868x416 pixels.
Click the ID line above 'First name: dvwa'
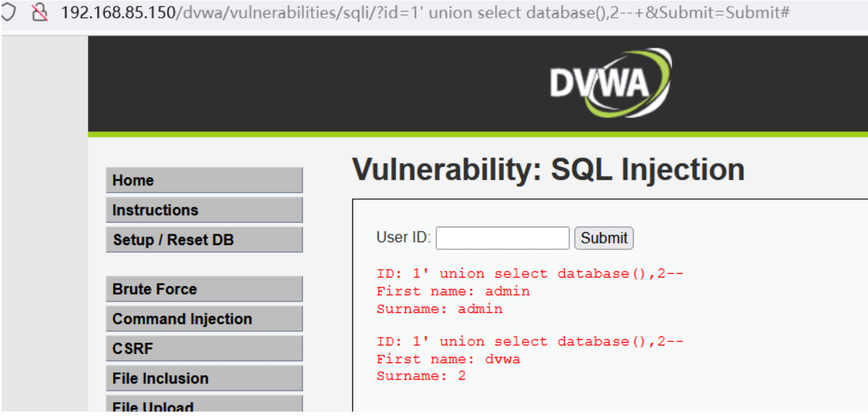[x=530, y=342]
